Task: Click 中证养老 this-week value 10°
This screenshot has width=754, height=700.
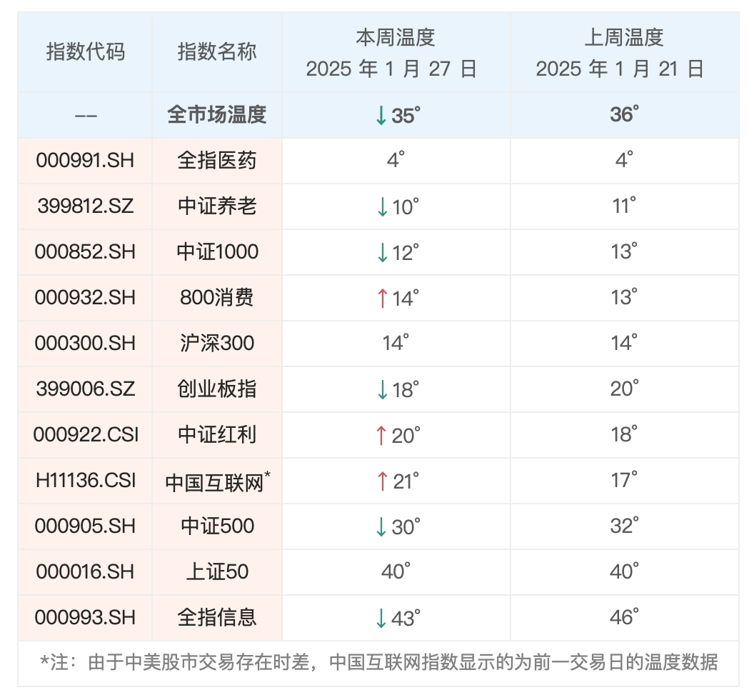Action: point(398,207)
